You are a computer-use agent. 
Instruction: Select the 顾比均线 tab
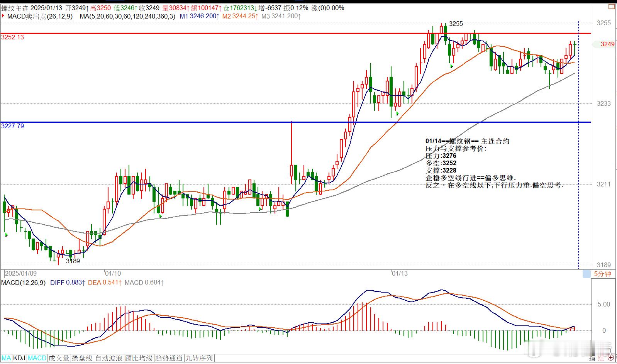pos(138,358)
